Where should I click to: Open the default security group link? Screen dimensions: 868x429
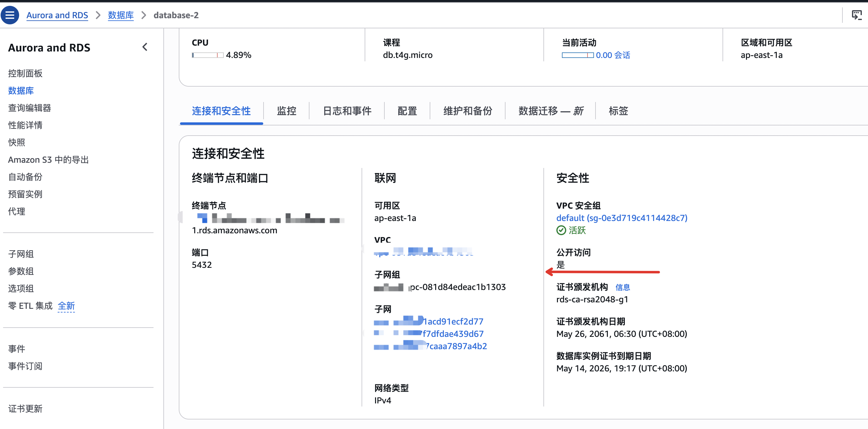click(622, 218)
